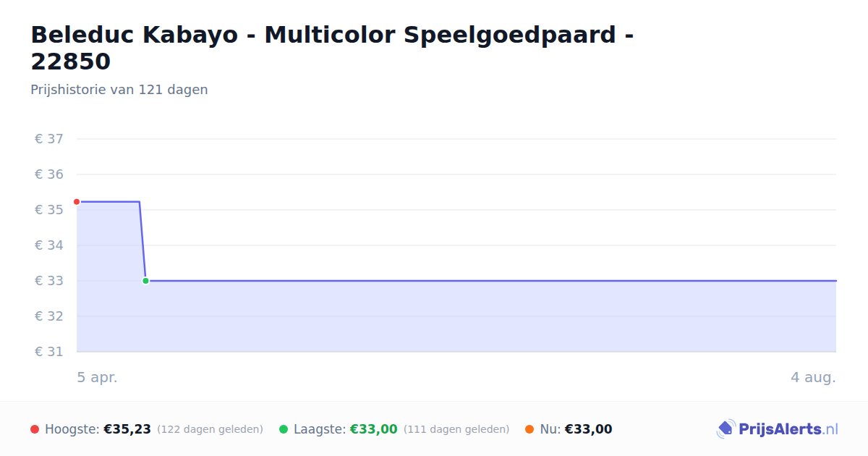Click the green lowest price dot on chart
Viewport: 868px width, 456px height.
tap(145, 281)
